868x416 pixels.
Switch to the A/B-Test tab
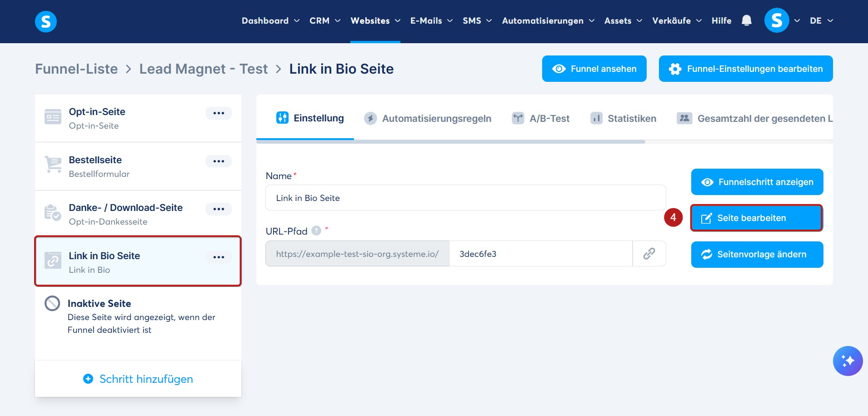tap(541, 119)
